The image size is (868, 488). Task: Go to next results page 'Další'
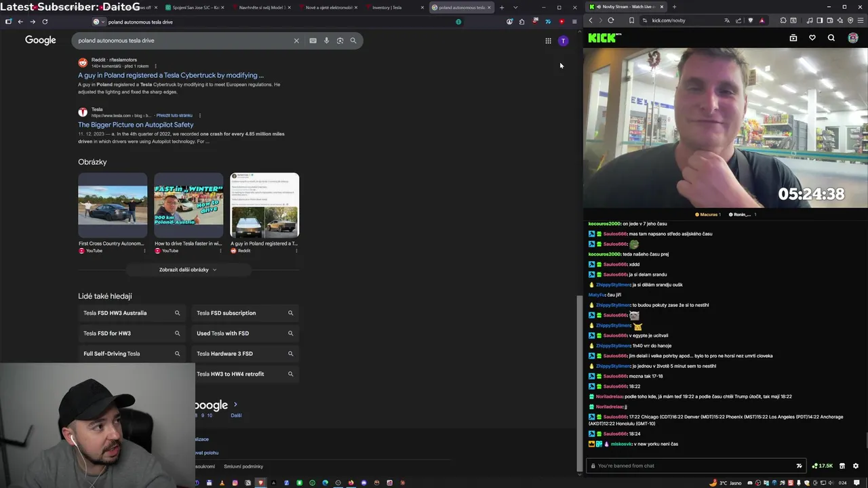tap(236, 415)
